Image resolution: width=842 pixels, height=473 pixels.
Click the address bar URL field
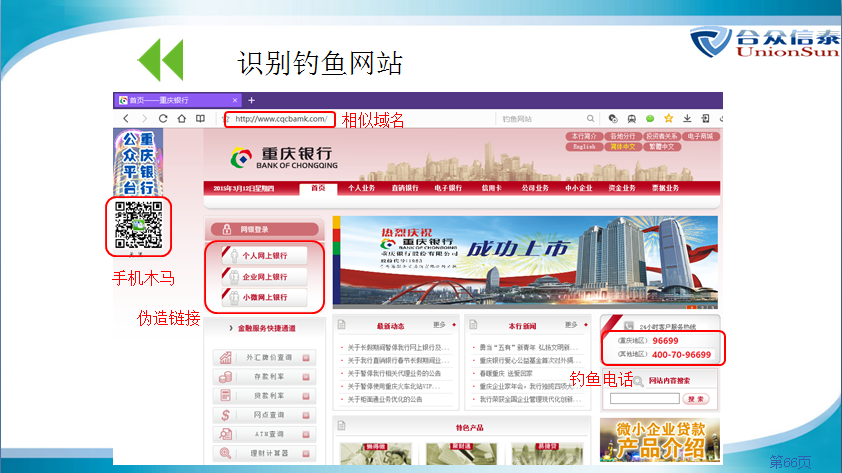click(280, 119)
